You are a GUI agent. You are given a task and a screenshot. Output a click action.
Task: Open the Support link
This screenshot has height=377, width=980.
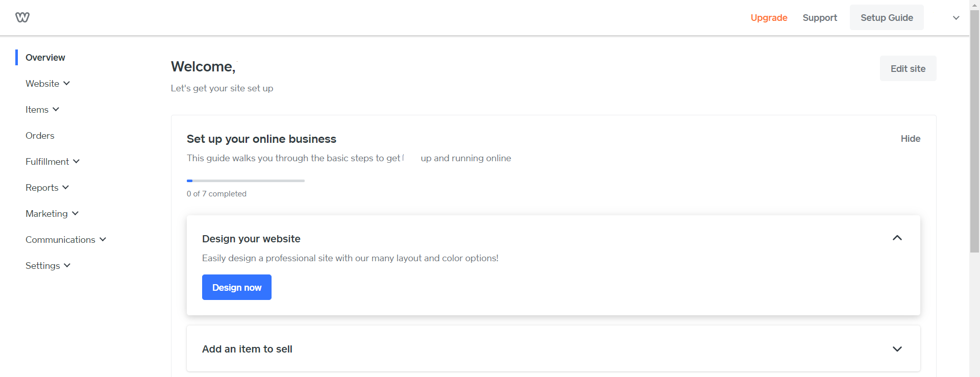tap(820, 18)
